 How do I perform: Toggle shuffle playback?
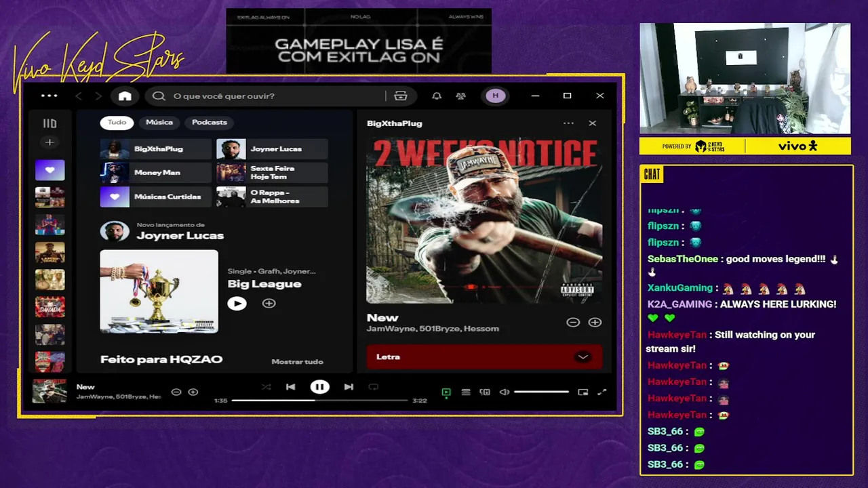point(266,387)
